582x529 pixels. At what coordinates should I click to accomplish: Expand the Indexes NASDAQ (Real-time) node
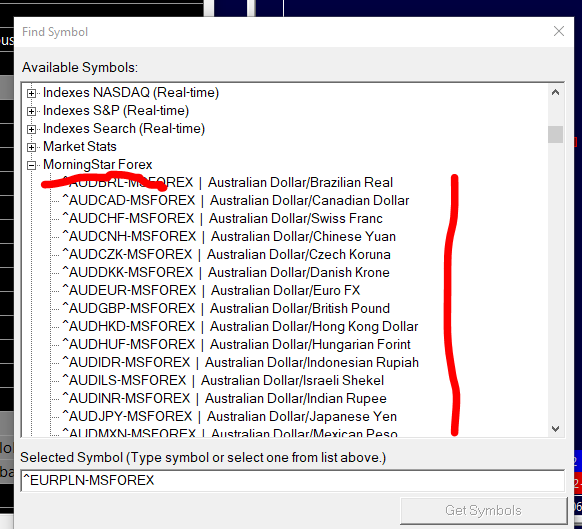coord(32,93)
